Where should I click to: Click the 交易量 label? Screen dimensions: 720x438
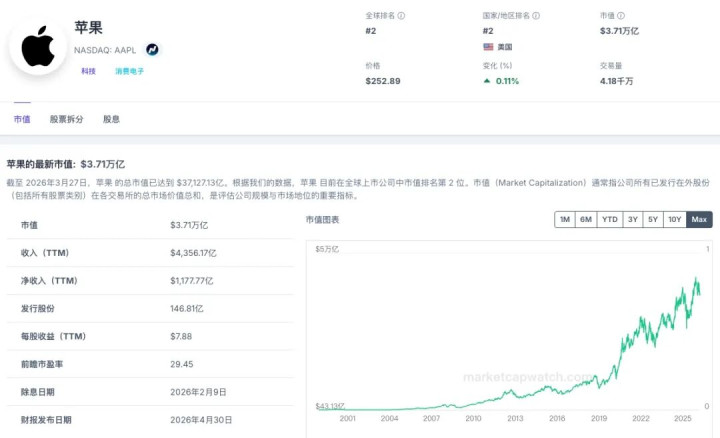pos(611,66)
